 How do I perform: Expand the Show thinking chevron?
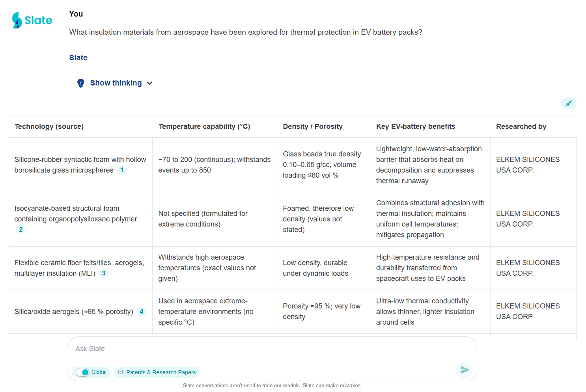tap(149, 83)
